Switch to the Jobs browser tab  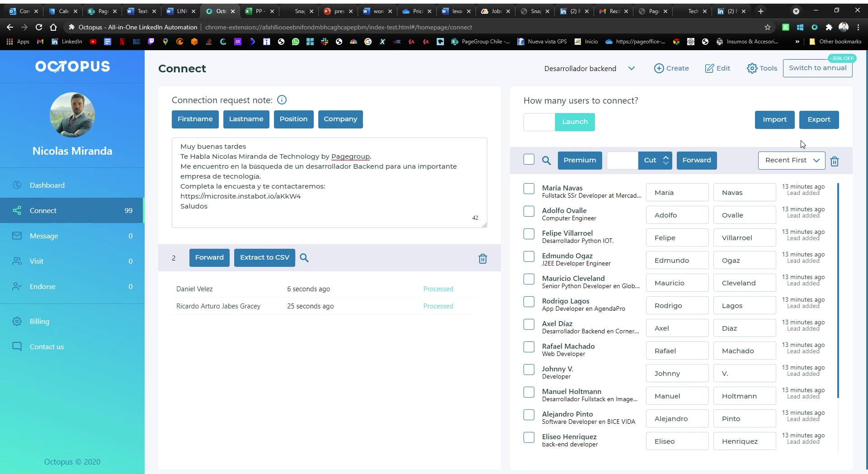[x=495, y=11]
